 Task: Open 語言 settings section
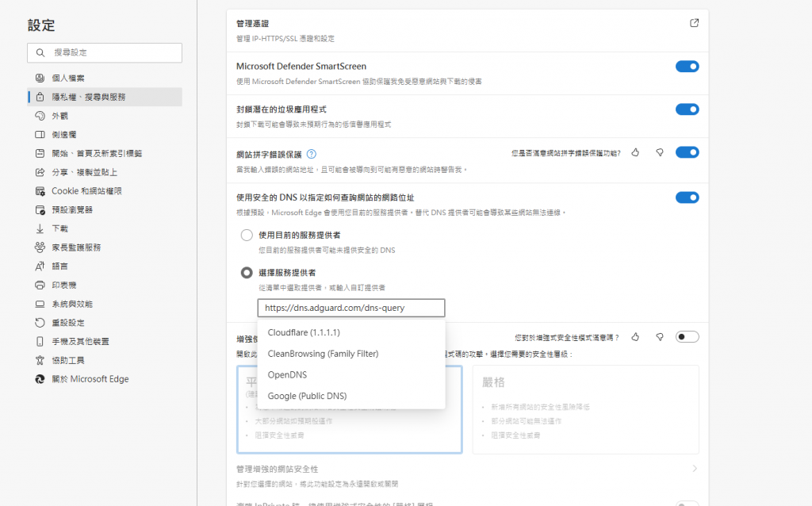pyautogui.click(x=105, y=266)
